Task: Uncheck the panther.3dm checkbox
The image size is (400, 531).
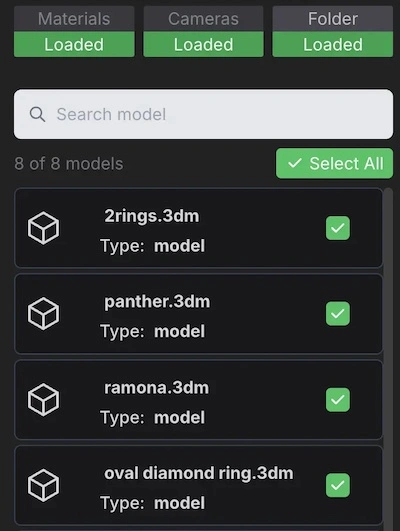Action: click(x=338, y=314)
